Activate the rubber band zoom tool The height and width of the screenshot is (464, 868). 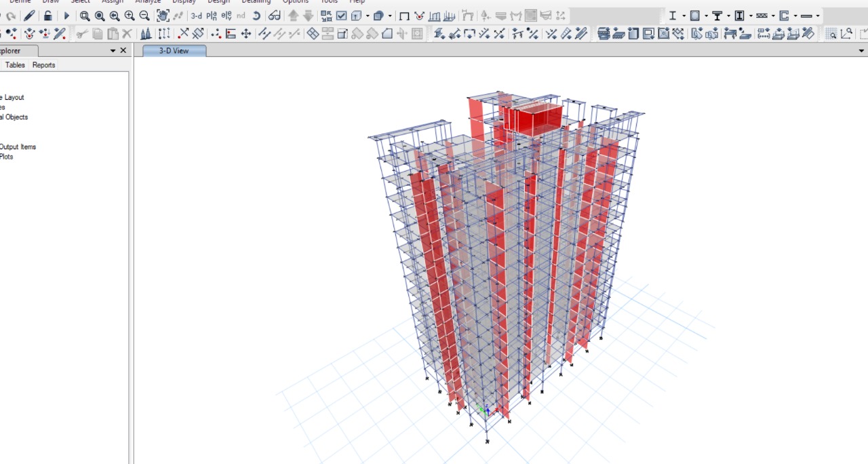(85, 16)
